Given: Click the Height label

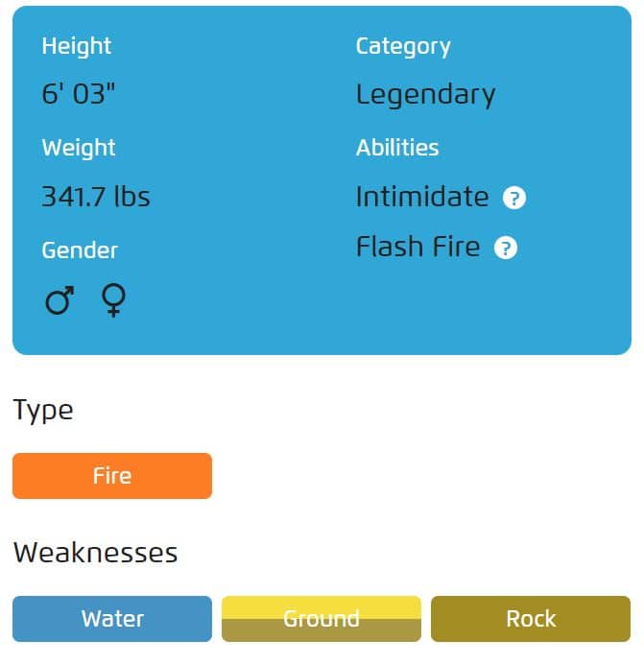Looking at the screenshot, I should point(77,46).
